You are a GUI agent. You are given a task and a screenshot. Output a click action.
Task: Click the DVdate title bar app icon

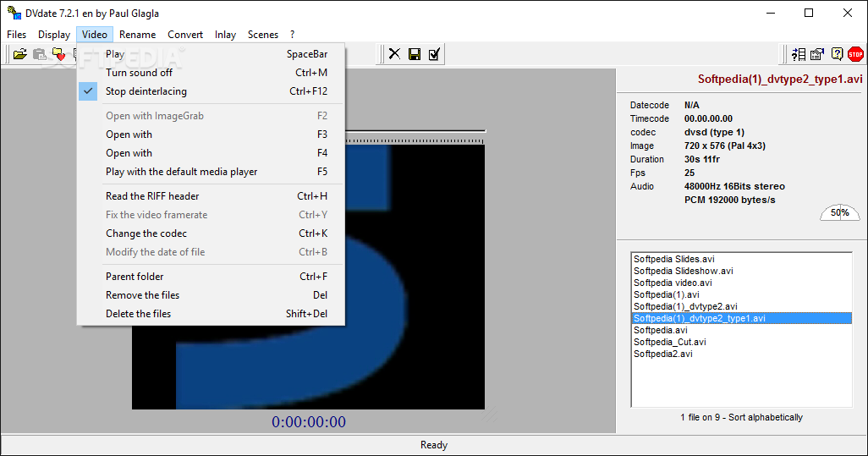click(x=14, y=12)
